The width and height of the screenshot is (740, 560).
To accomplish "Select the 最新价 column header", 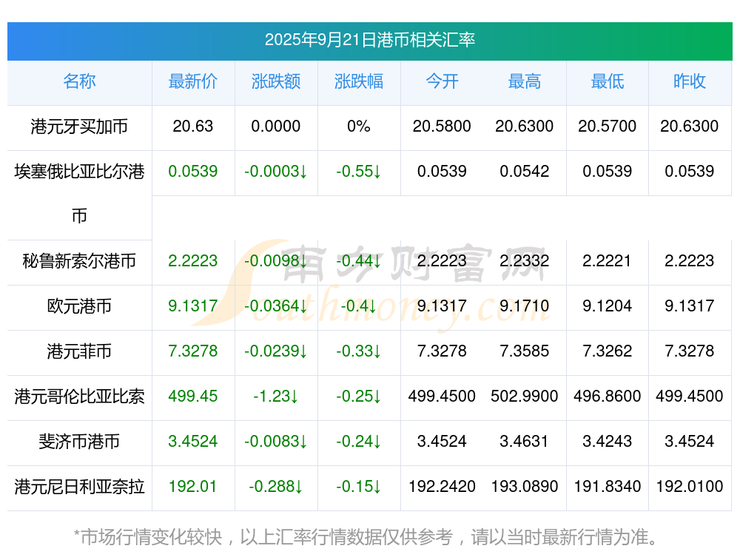I will 193,81.
